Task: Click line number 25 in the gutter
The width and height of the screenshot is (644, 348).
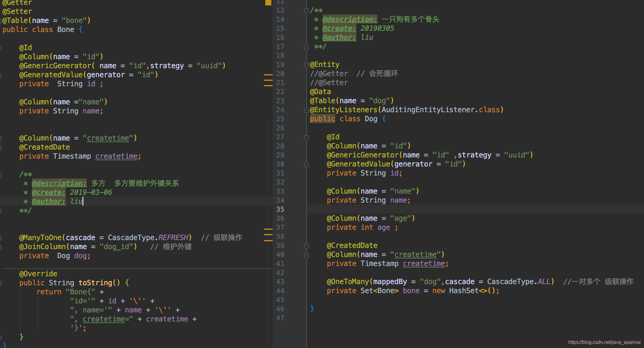Action: click(280, 119)
